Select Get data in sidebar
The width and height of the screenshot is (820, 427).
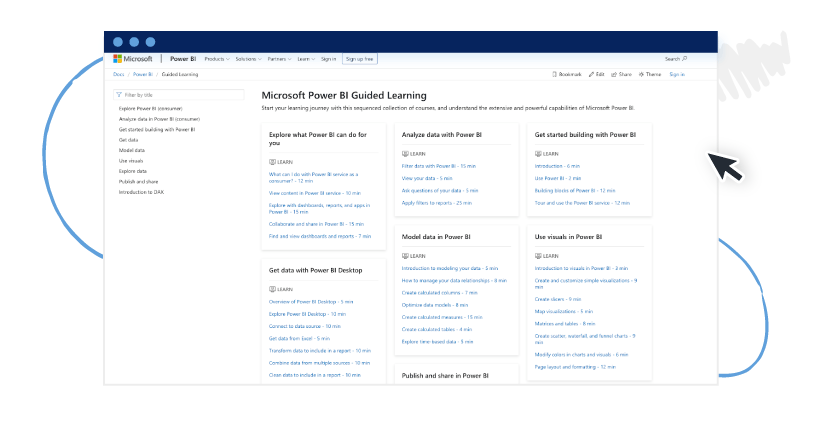click(x=128, y=140)
